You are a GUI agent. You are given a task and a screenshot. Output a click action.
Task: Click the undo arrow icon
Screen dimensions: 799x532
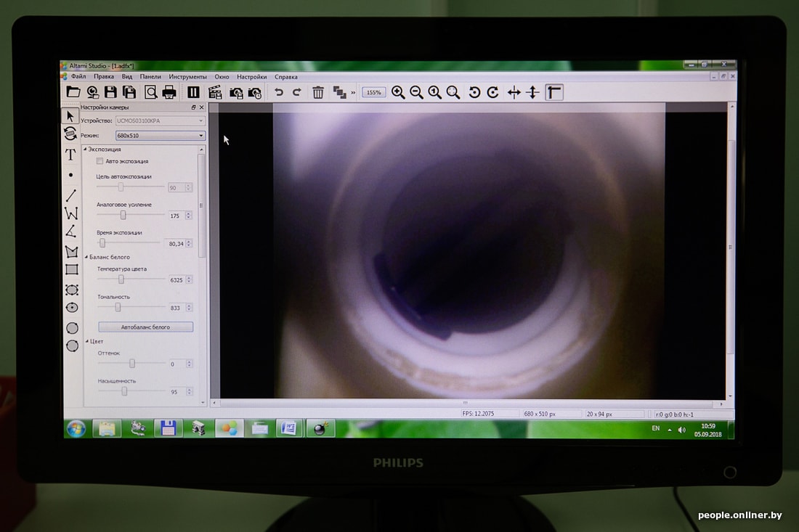[278, 92]
